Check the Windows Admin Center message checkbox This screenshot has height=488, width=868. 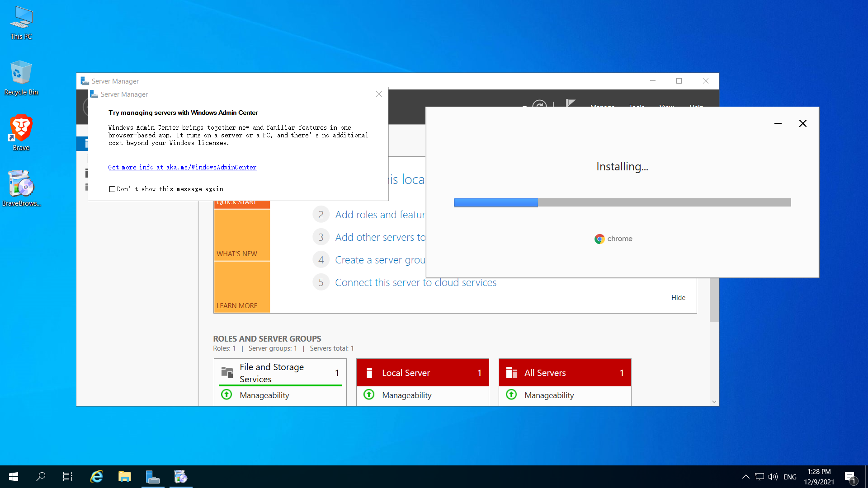pyautogui.click(x=111, y=189)
